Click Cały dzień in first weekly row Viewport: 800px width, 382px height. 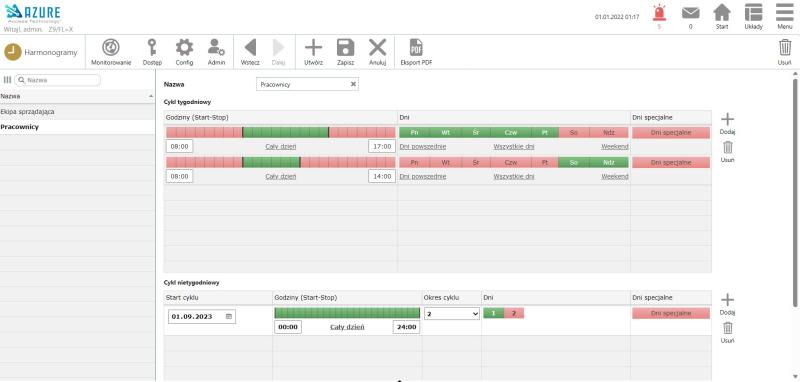point(281,147)
